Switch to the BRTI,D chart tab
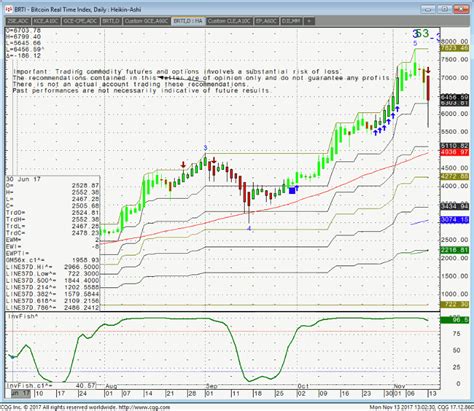 (111, 21)
